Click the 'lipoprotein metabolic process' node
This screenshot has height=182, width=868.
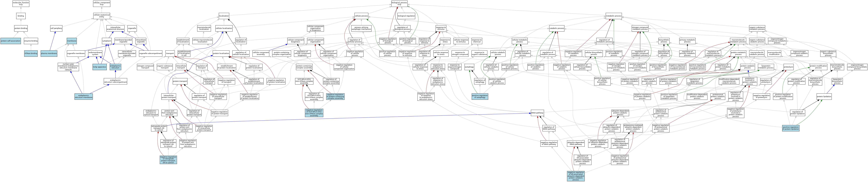point(766,67)
